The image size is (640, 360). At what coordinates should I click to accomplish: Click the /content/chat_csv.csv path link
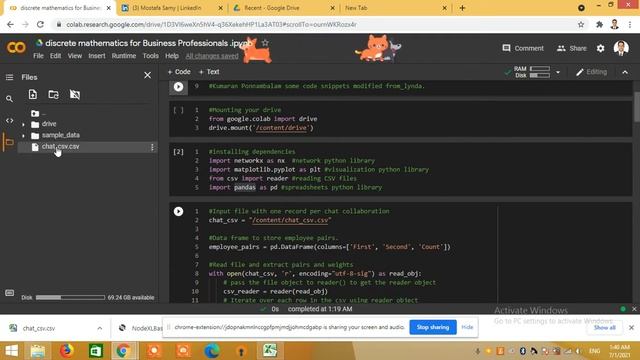(290, 220)
